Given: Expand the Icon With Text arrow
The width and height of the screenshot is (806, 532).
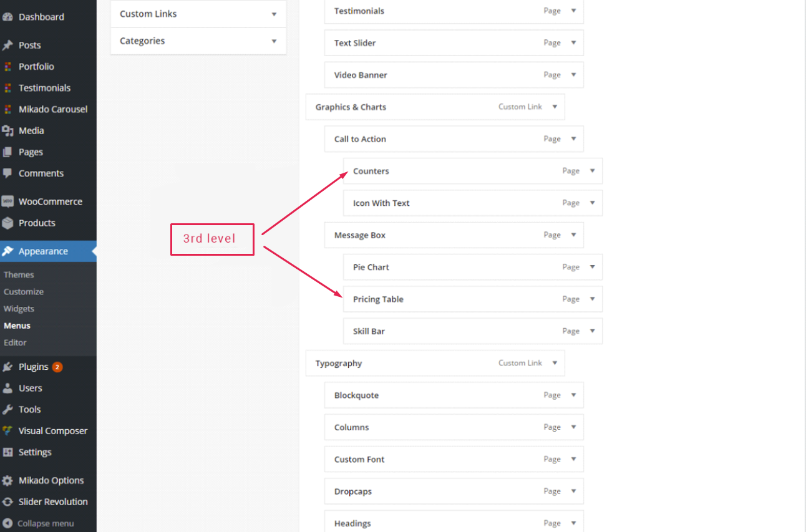Looking at the screenshot, I should 592,203.
